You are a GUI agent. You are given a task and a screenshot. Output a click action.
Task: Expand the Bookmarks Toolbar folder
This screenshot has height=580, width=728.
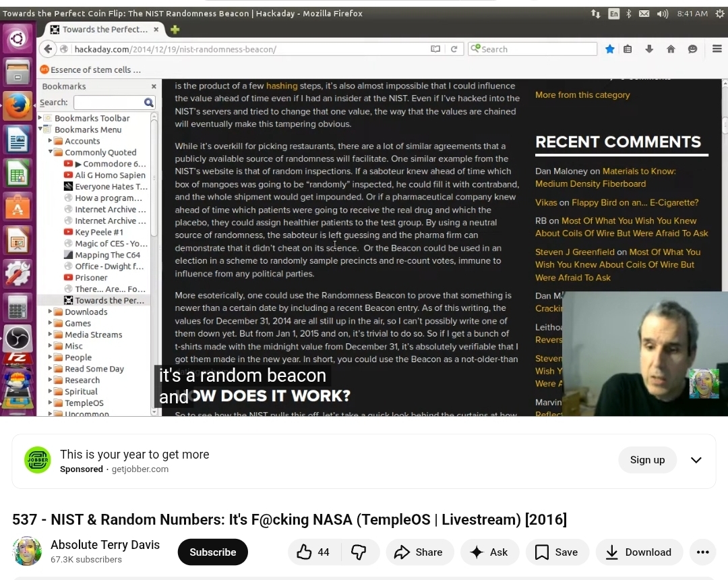[x=40, y=118]
